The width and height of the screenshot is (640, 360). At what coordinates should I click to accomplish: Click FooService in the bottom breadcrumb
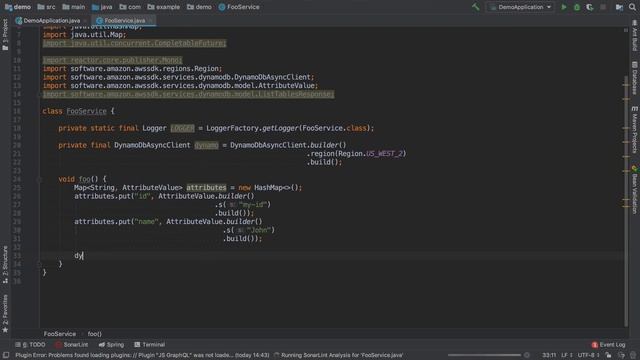coord(60,334)
